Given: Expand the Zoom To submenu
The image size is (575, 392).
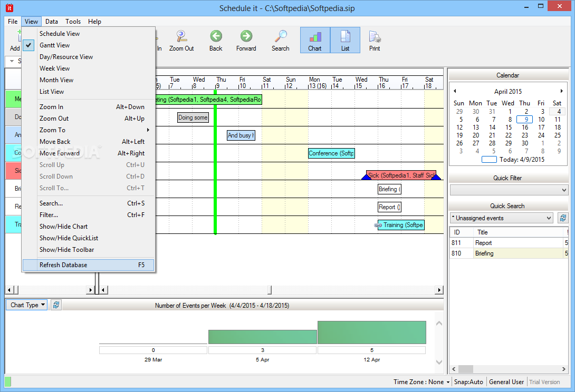Looking at the screenshot, I should 88,130.
